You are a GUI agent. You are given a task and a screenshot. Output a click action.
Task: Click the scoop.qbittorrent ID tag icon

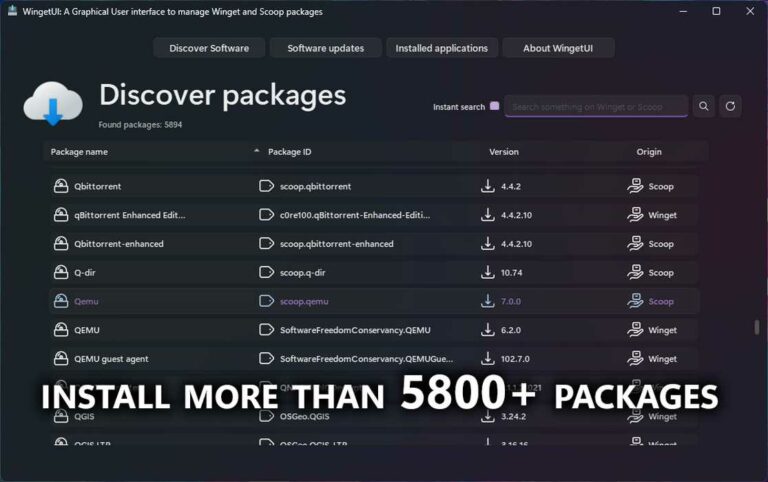pyautogui.click(x=266, y=186)
